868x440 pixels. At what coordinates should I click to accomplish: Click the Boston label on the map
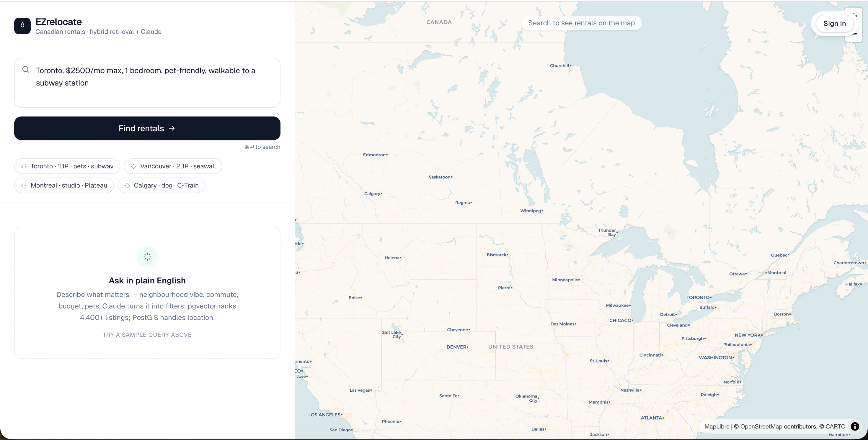(781, 314)
